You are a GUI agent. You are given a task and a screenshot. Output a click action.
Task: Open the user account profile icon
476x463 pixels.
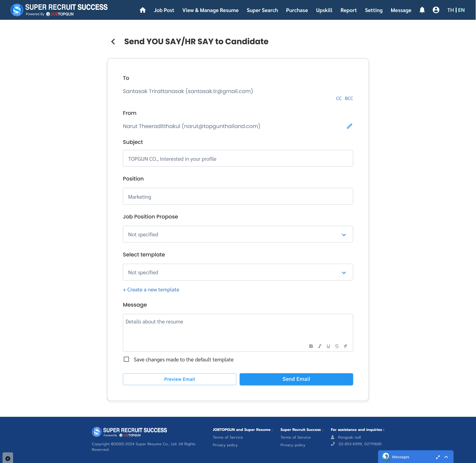[x=436, y=10]
